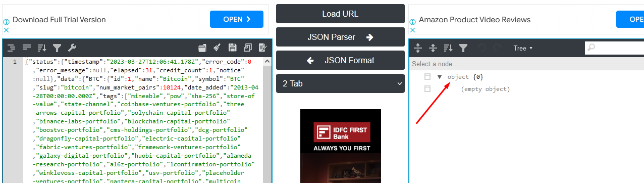
Task: Click the repair JSON wrench icon
Action: (x=72, y=48)
